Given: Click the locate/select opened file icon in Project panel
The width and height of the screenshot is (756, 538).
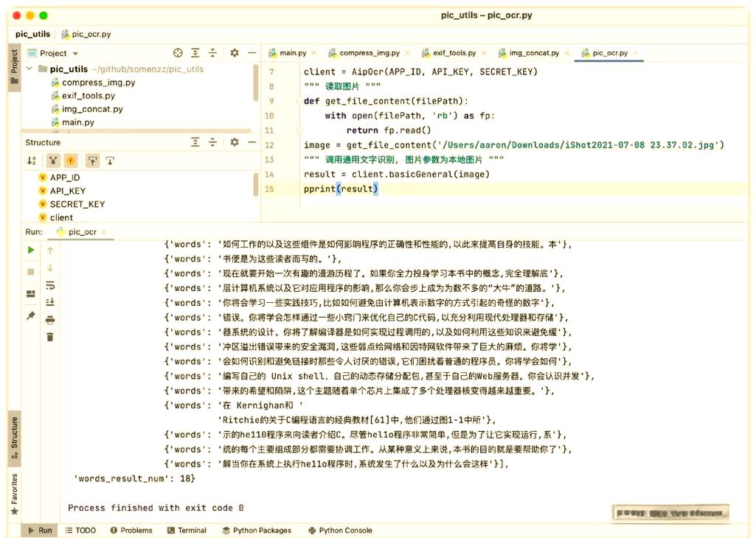Looking at the screenshot, I should (178, 53).
